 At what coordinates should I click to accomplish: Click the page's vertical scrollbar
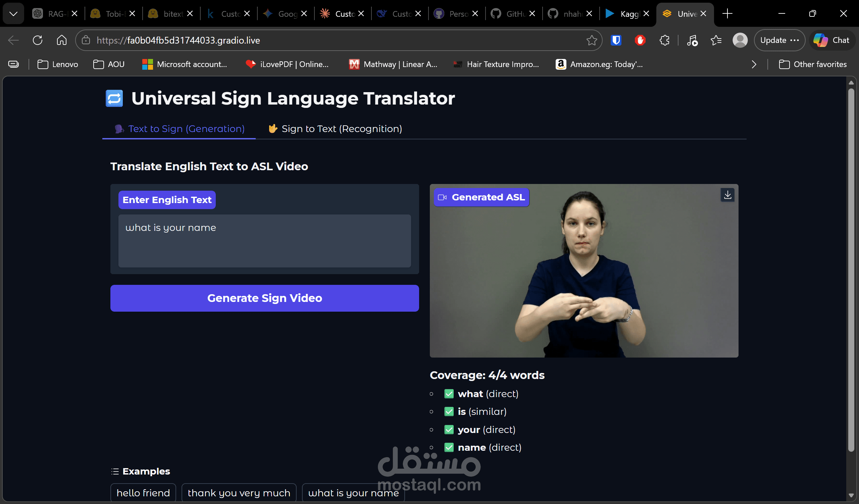pos(851,272)
